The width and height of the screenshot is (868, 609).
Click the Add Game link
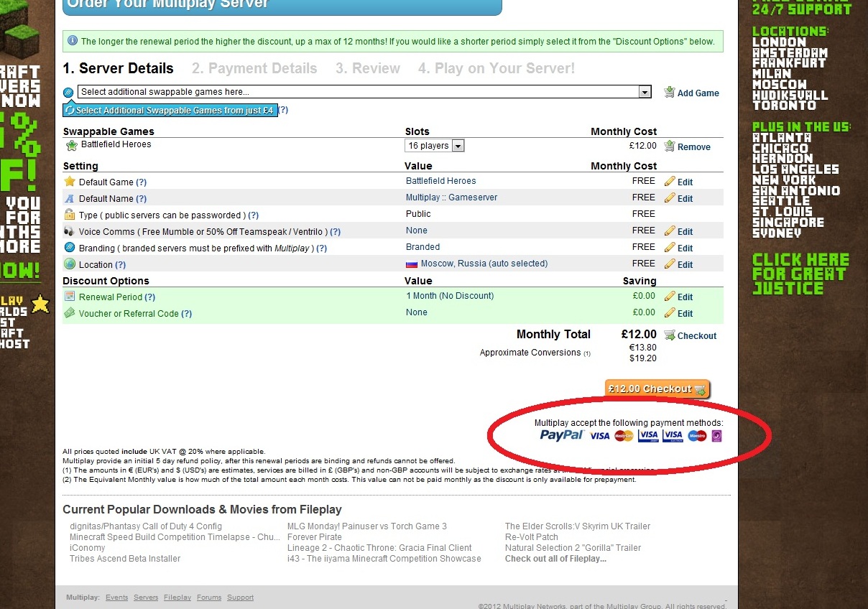coord(698,93)
